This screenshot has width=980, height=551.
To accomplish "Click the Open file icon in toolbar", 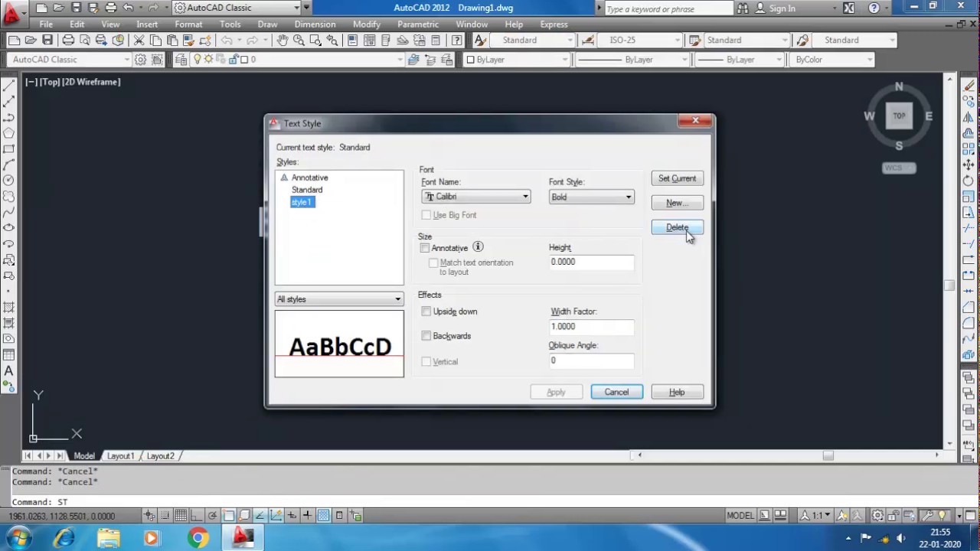I will click(31, 40).
